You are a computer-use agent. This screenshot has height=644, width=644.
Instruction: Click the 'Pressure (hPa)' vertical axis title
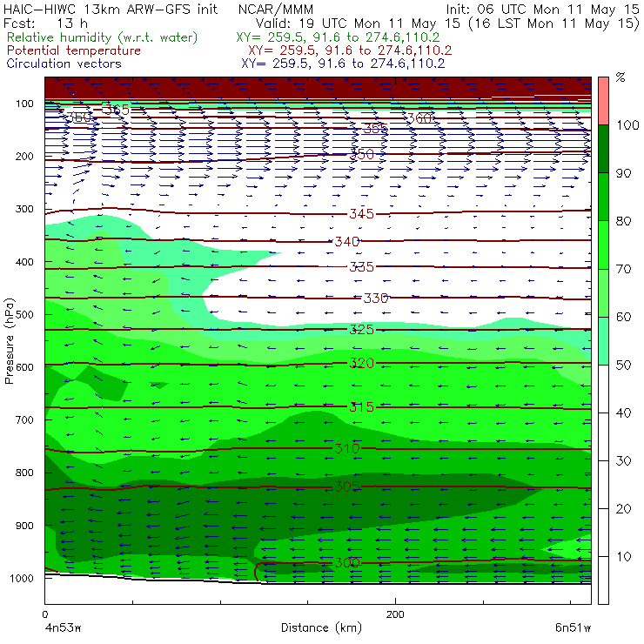pyautogui.click(x=10, y=341)
